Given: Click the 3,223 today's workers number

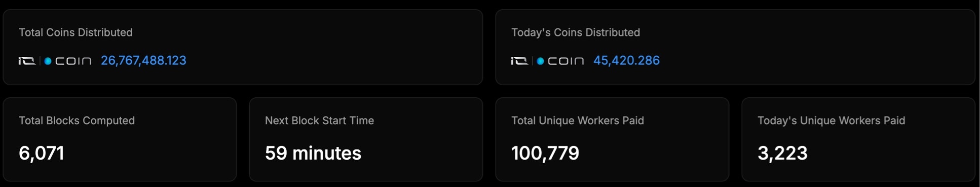Looking at the screenshot, I should coord(782,153).
